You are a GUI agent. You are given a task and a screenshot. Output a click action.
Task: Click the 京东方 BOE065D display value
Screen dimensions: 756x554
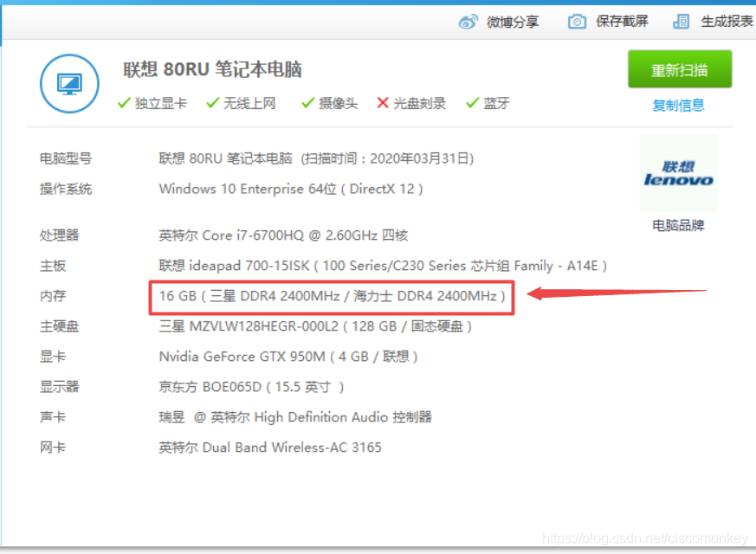[x=251, y=387]
